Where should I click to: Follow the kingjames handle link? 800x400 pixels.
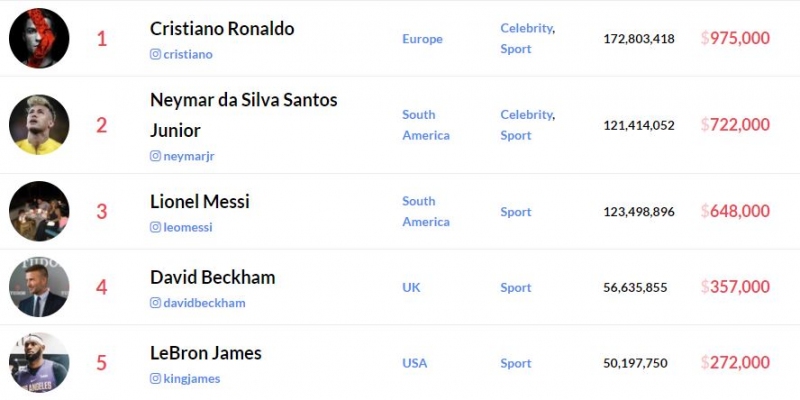click(x=192, y=379)
